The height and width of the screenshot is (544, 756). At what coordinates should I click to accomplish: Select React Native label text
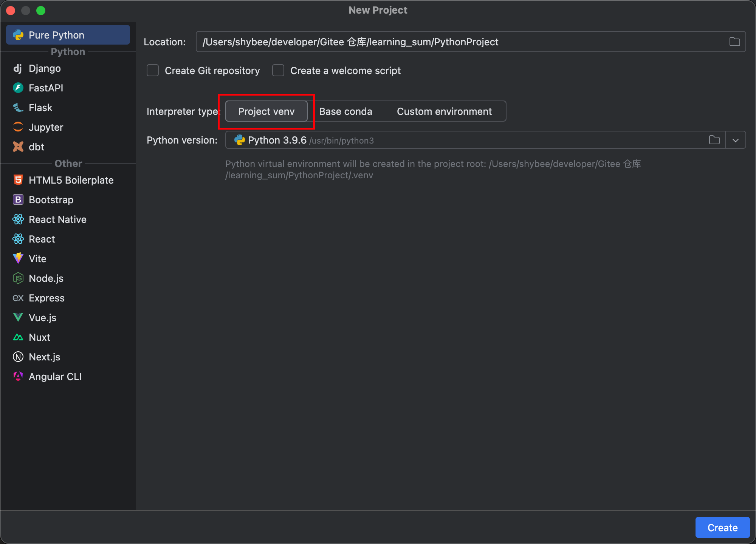click(57, 219)
